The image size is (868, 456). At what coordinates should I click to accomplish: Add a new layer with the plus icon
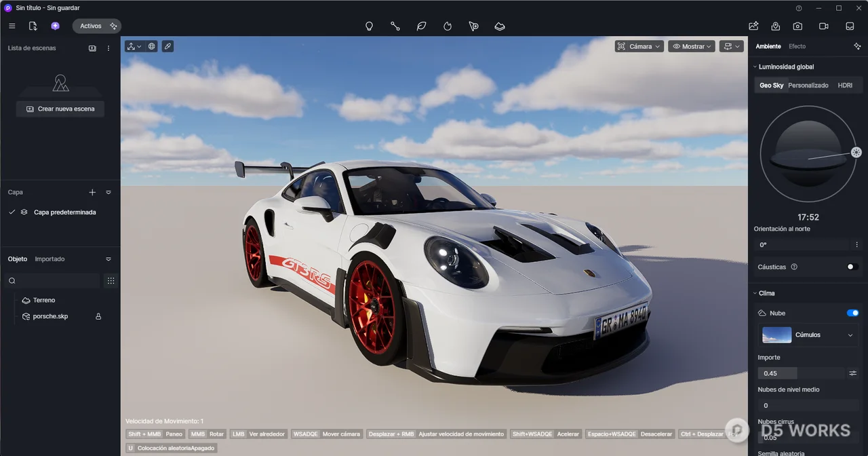point(93,193)
